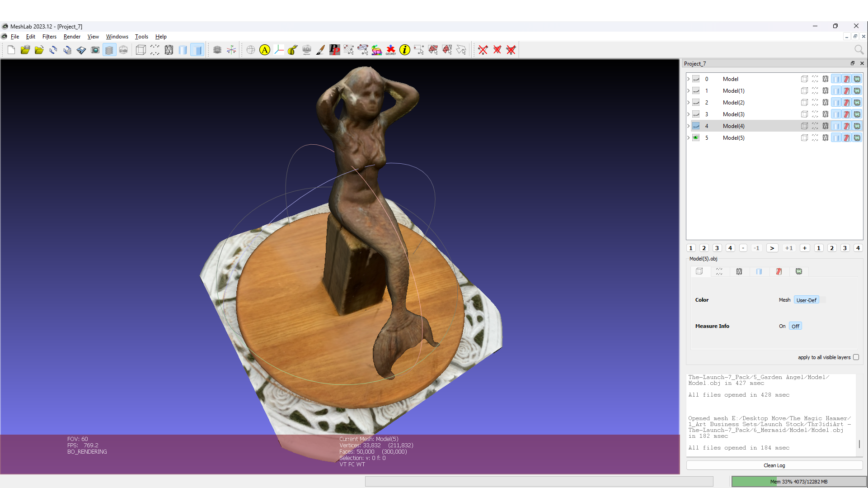Click the colorful bunny paint tool icon
The image size is (868, 488).
[x=377, y=50]
